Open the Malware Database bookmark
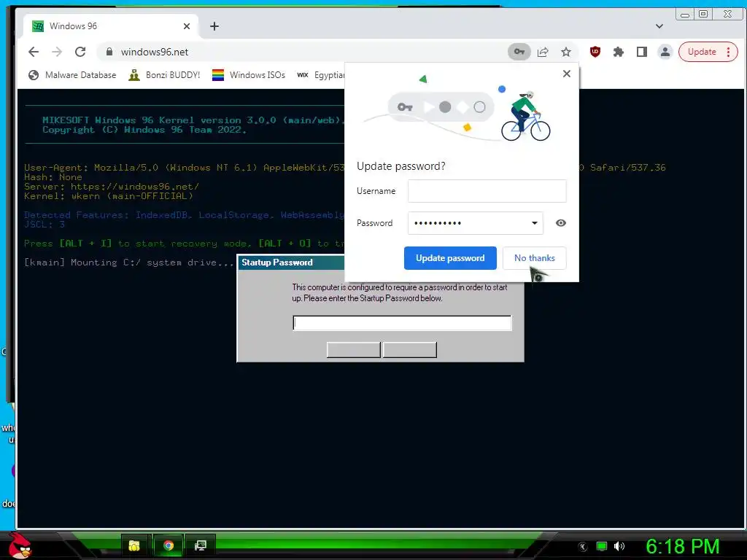747x560 pixels. (72, 75)
